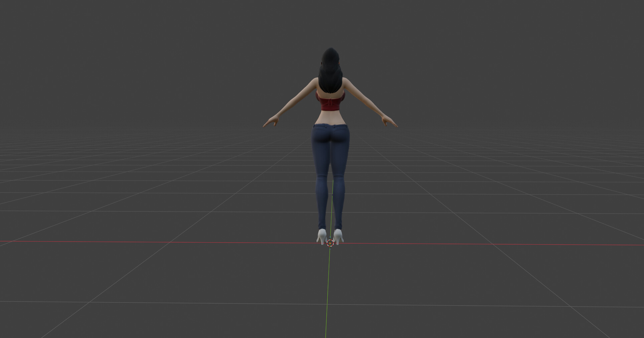Click the 3D cursor at the origin

coord(330,243)
